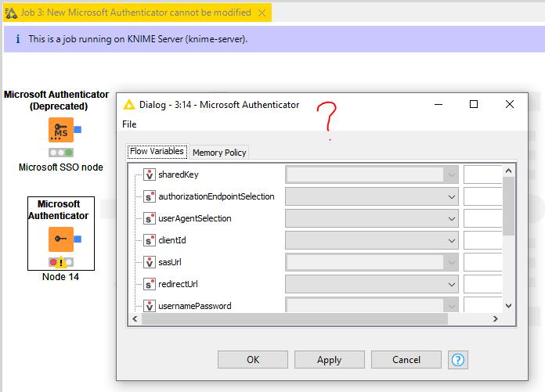Select the Microsoft Authenticator Node 14 icon
Image resolution: width=545 pixels, height=392 pixels.
point(60,239)
